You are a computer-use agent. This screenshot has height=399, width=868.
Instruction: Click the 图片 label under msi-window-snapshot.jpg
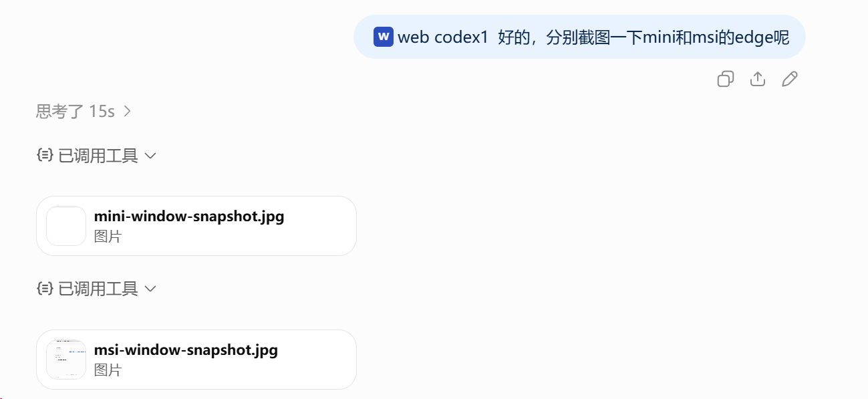108,370
